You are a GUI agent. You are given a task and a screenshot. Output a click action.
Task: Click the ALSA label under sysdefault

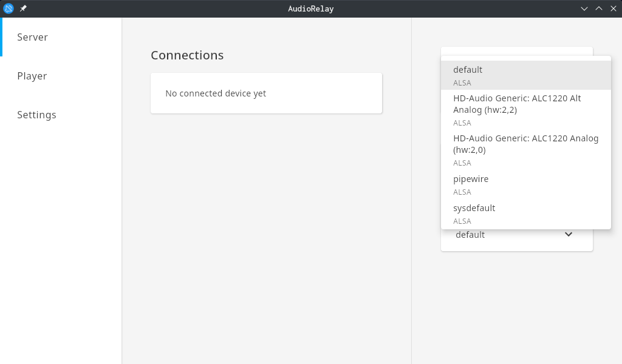462,221
